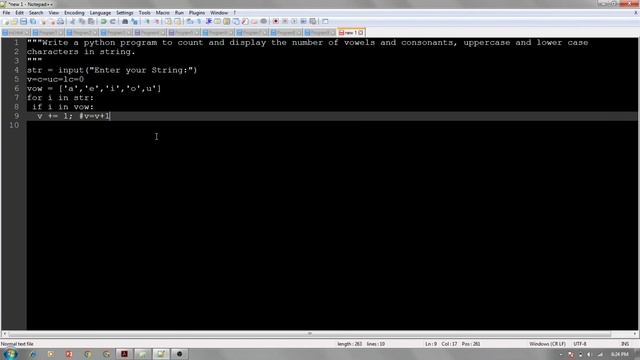Open the ? help menu
The width and height of the screenshot is (640, 360).
235,13
